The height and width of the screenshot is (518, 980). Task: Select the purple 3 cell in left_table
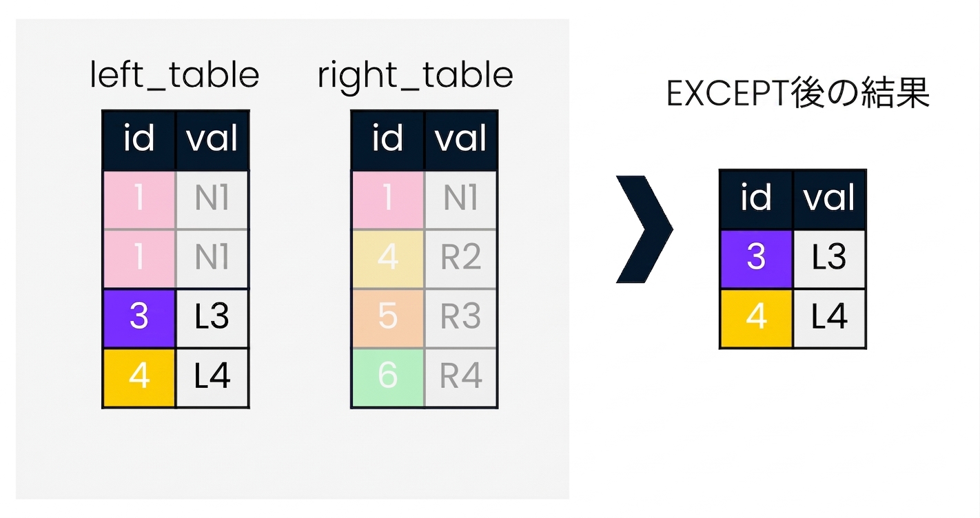pyautogui.click(x=139, y=318)
